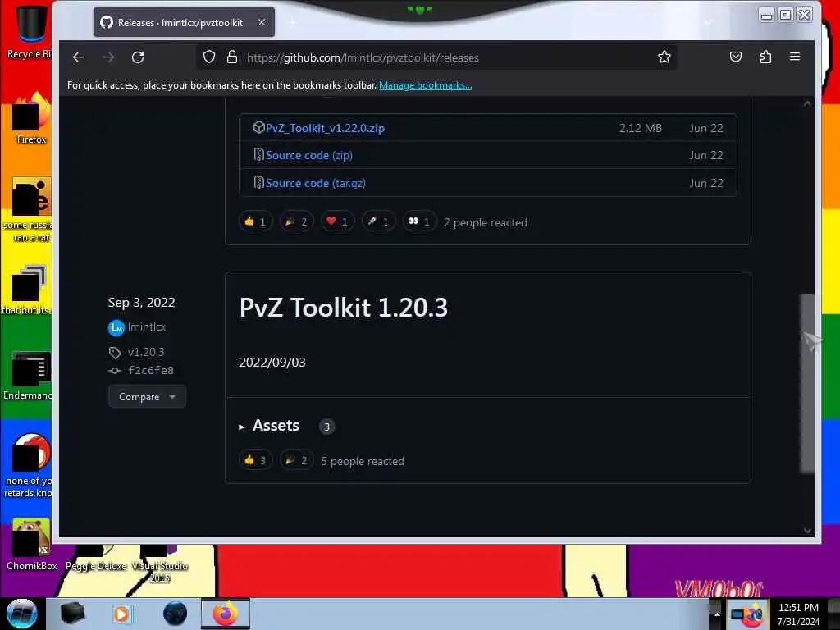This screenshot has width=840, height=630.
Task: Expand the Assets section for 1.20.3
Action: [276, 426]
